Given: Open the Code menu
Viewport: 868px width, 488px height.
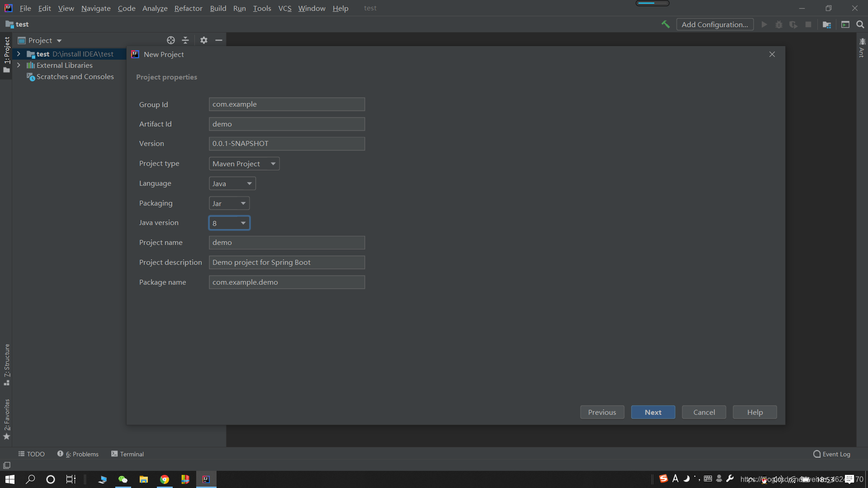Looking at the screenshot, I should 127,8.
